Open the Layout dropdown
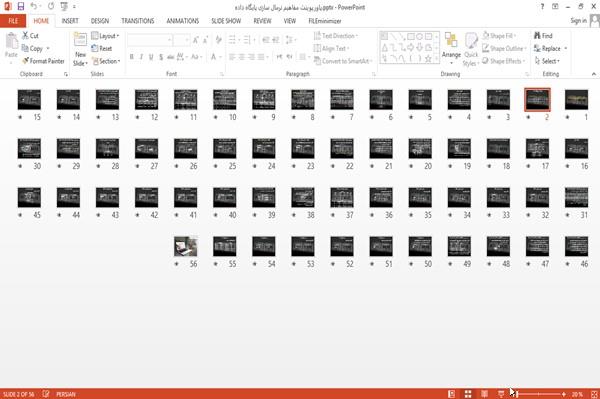 [105, 36]
